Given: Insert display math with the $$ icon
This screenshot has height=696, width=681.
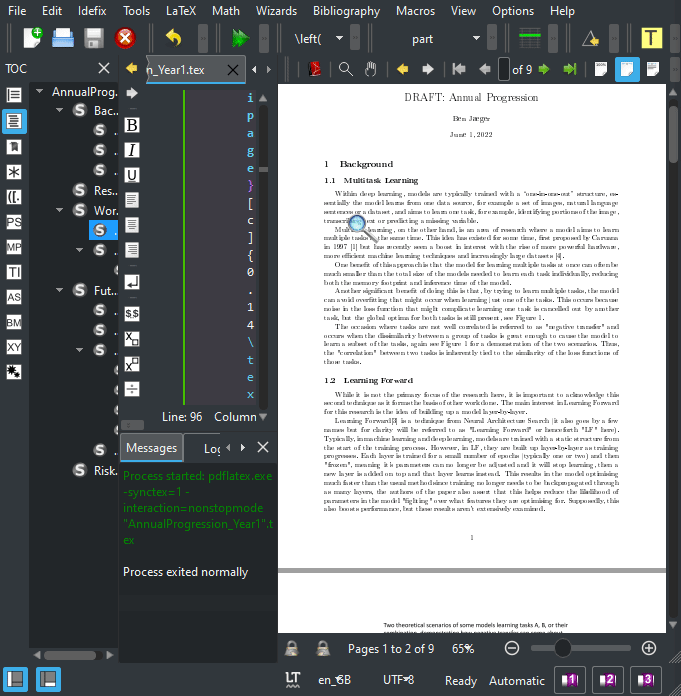Looking at the screenshot, I should (132, 314).
